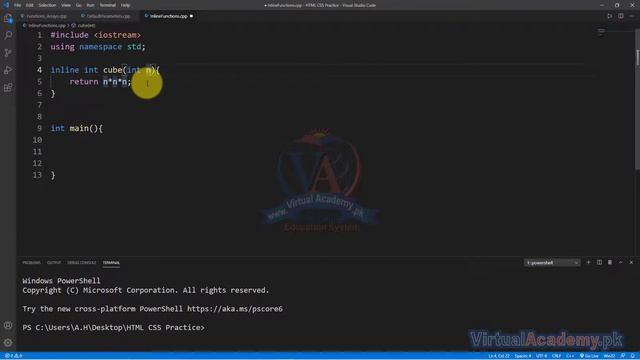Change the C++ language mode

[x=570, y=356]
